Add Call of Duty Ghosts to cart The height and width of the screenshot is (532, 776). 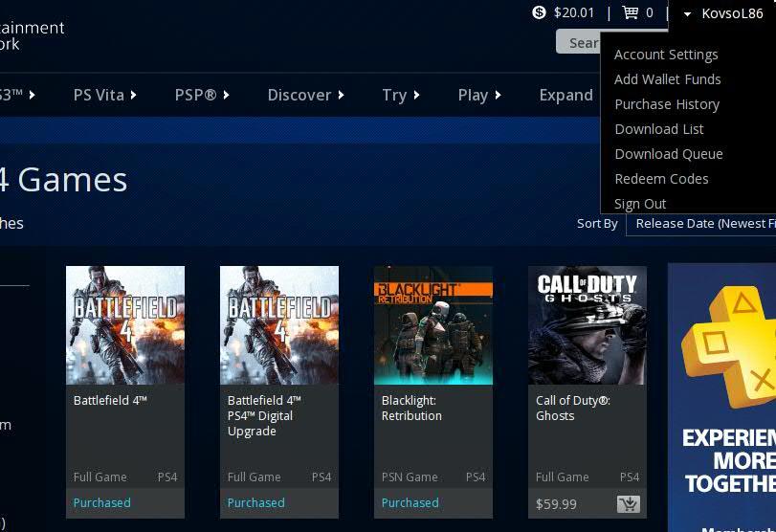[x=629, y=503]
